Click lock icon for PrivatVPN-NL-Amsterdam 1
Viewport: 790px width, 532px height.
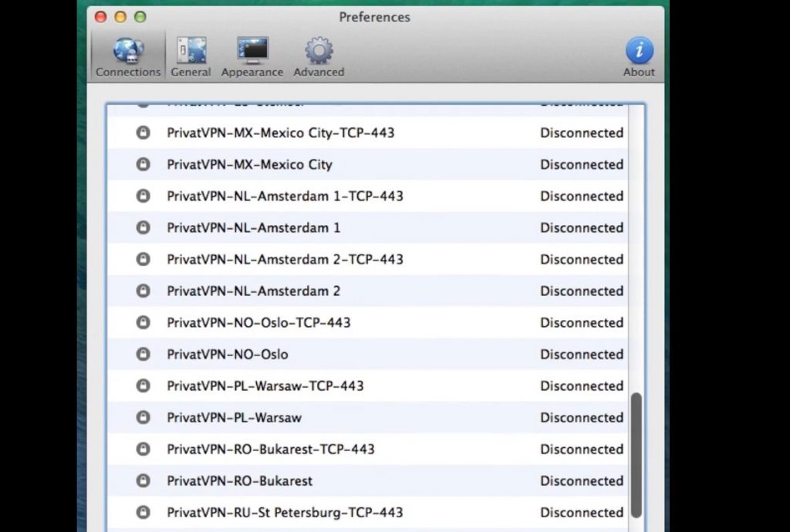click(143, 227)
